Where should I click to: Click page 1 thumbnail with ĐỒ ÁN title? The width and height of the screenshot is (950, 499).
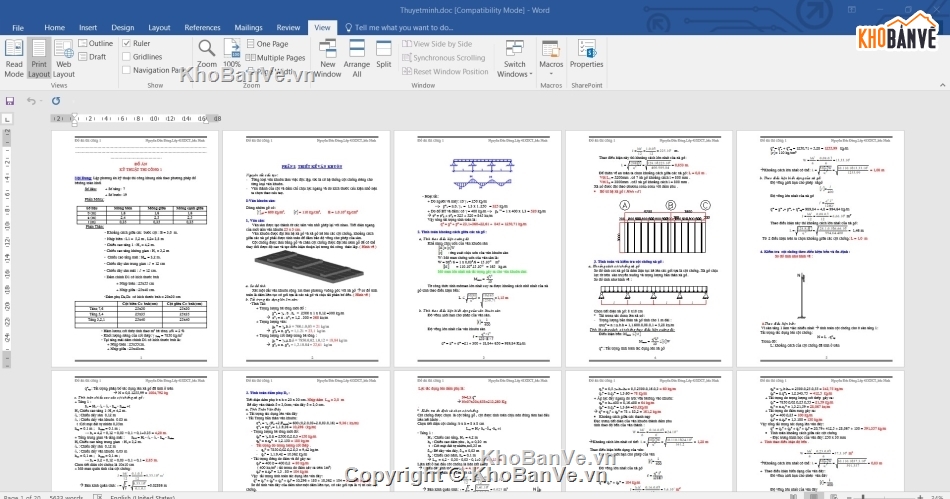point(135,249)
